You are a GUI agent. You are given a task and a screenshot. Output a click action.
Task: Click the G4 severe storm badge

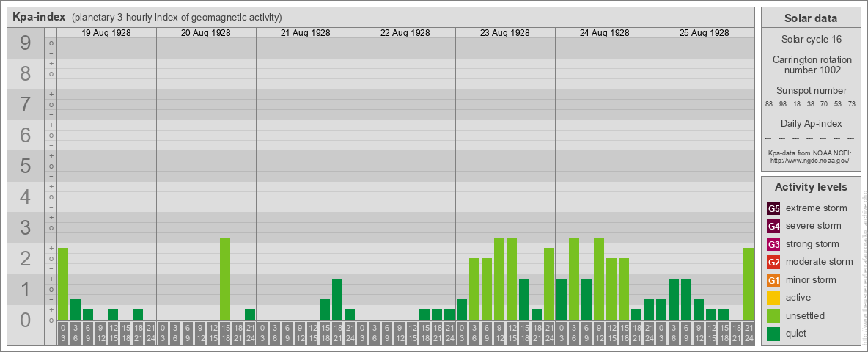tap(773, 227)
